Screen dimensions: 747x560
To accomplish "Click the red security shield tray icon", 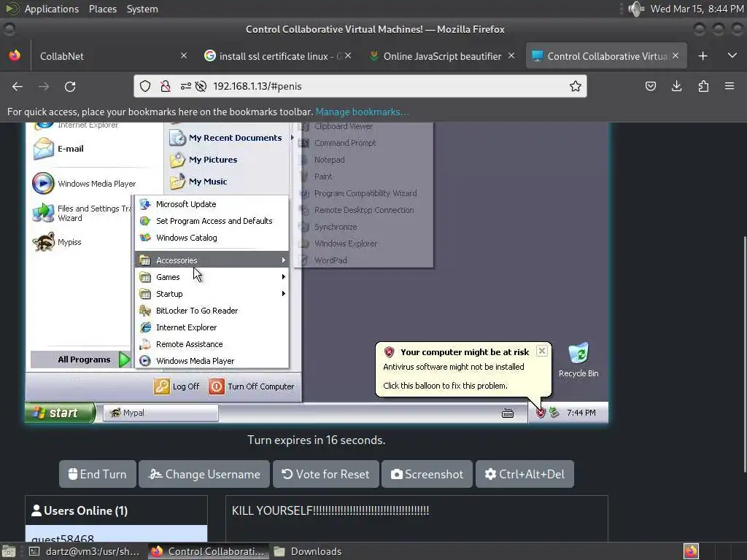I will coord(541,413).
